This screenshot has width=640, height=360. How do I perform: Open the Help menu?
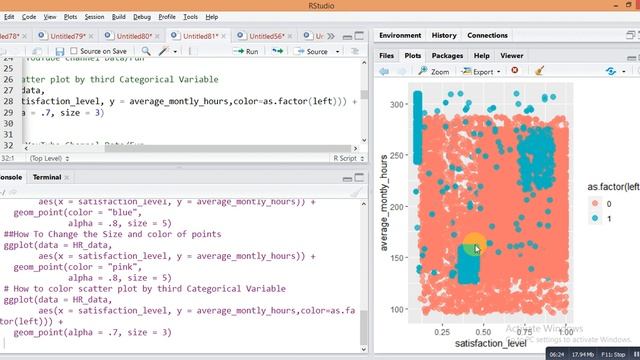[x=211, y=17]
